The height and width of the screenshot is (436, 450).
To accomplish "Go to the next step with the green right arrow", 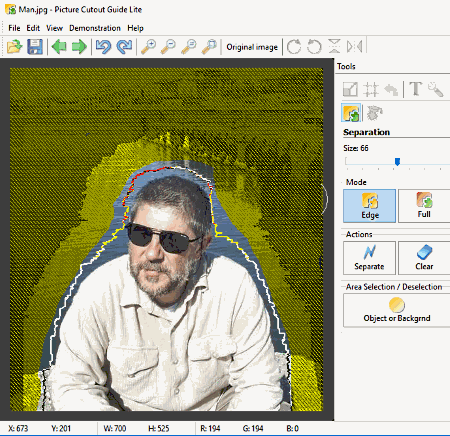I will (x=79, y=46).
